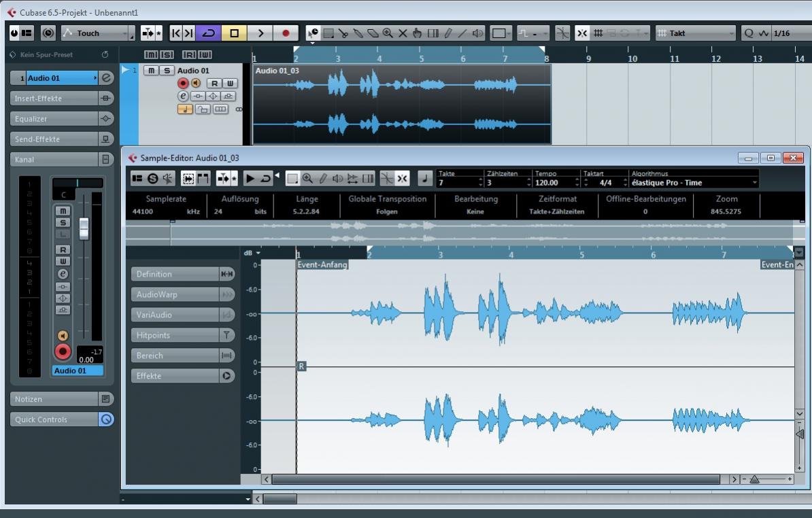Viewport: 812px width, 518px height.
Task: Play audio in the Sample Editor
Action: [250, 179]
